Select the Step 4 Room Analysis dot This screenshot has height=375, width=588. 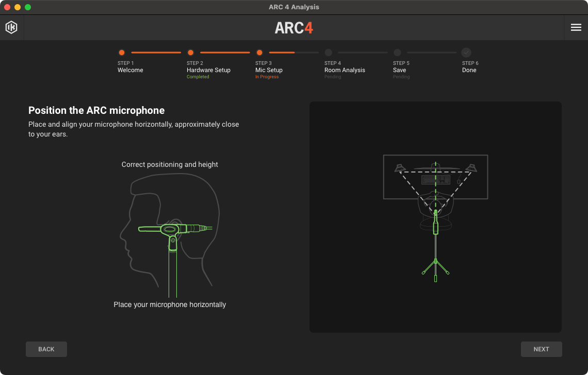coord(329,53)
